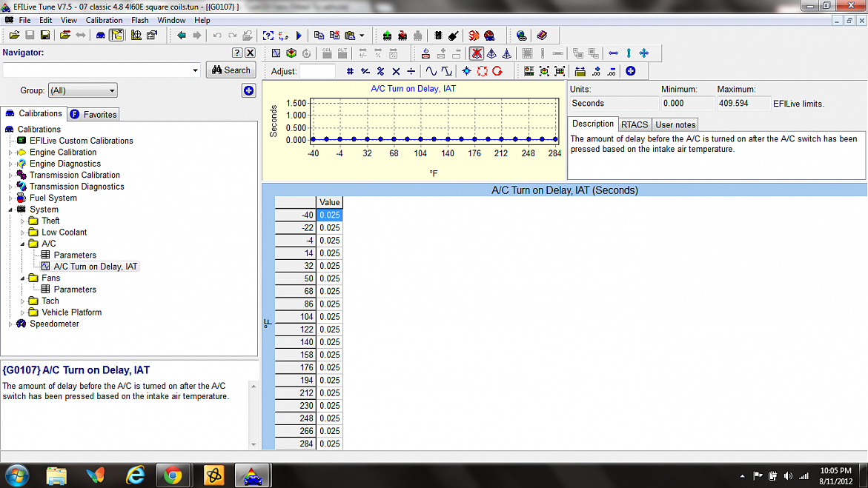This screenshot has width=868, height=488.
Task: Collapse the System tree node
Action: point(10,210)
